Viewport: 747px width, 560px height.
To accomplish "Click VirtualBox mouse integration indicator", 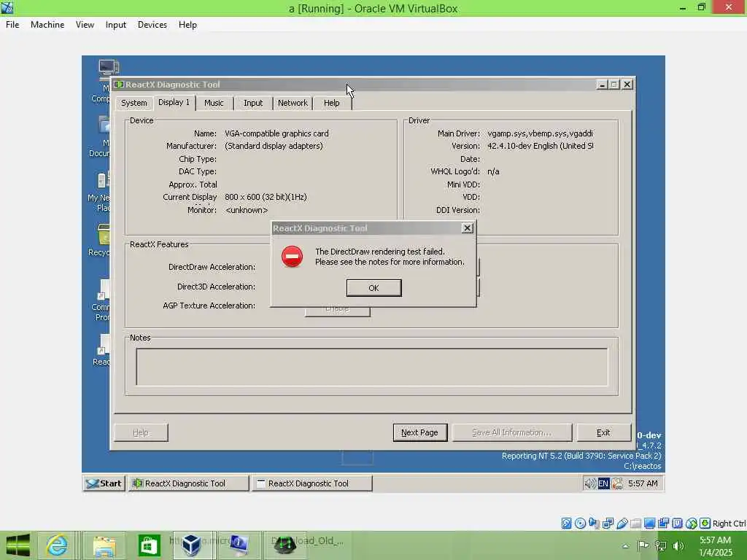I will coord(692,524).
